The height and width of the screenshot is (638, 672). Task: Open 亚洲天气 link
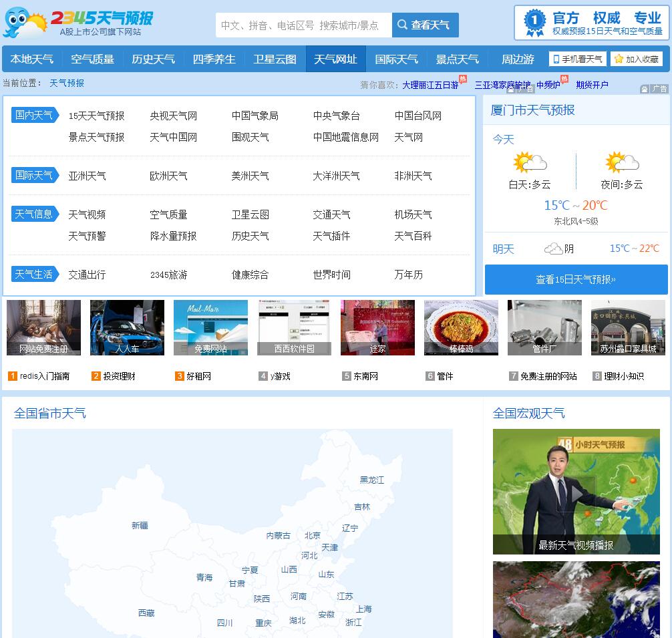[87, 176]
